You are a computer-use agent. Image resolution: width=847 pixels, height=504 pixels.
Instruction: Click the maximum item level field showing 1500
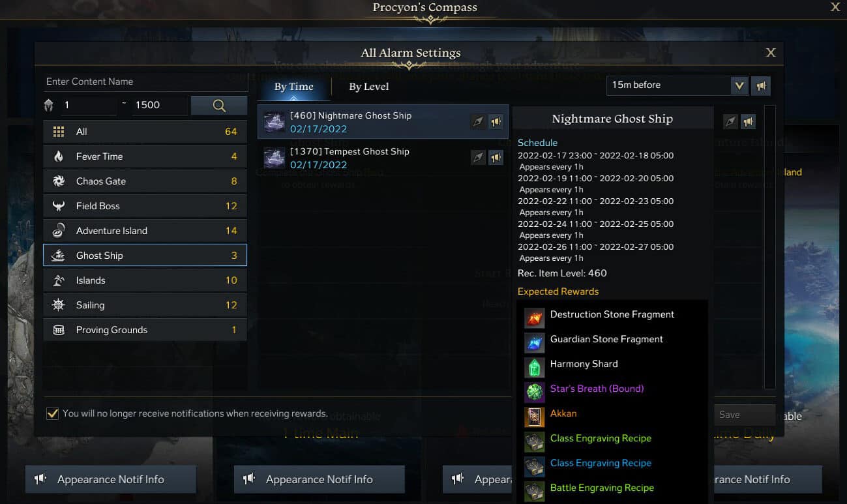pos(159,105)
